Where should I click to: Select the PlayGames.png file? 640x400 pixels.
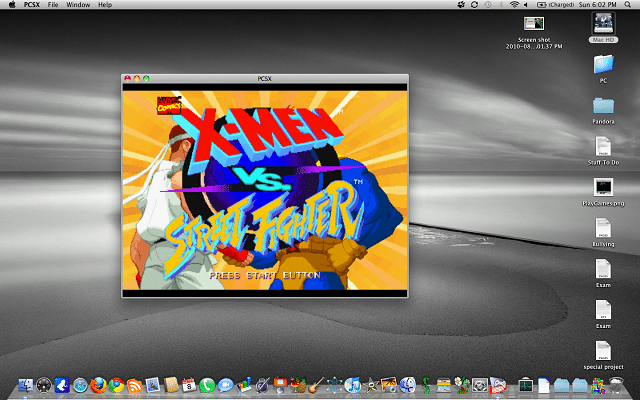(x=603, y=188)
